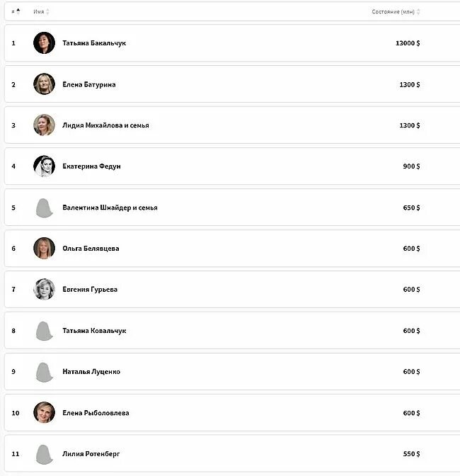Open Евгения Гурьева's avatar image
The width and height of the screenshot is (460, 476).
[x=44, y=290]
